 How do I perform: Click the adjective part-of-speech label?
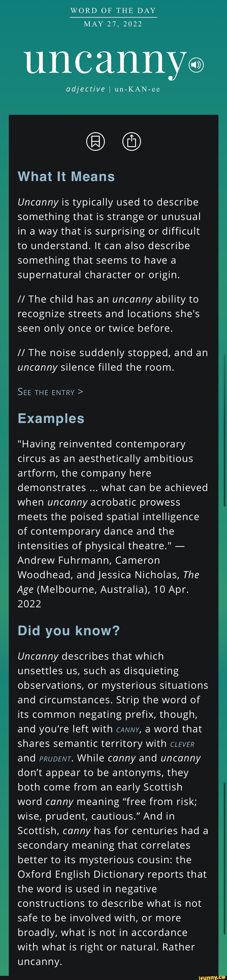[86, 89]
